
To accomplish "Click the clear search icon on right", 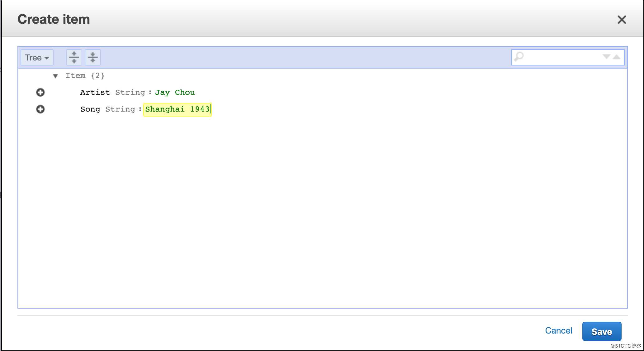I will (618, 57).
